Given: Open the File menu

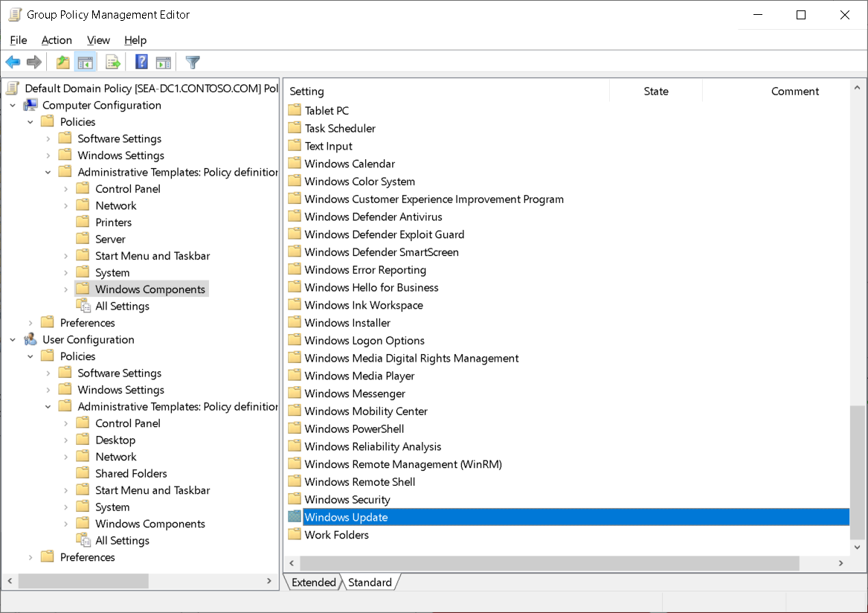Looking at the screenshot, I should coord(19,40).
